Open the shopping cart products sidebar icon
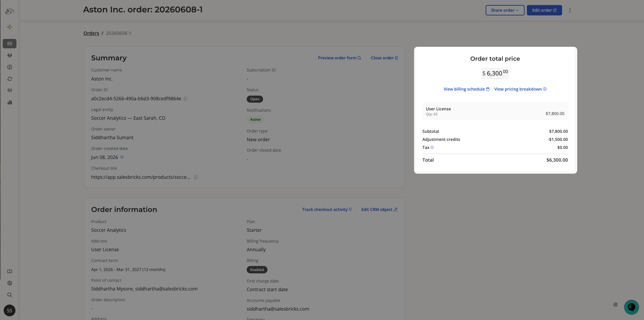 [x=10, y=91]
